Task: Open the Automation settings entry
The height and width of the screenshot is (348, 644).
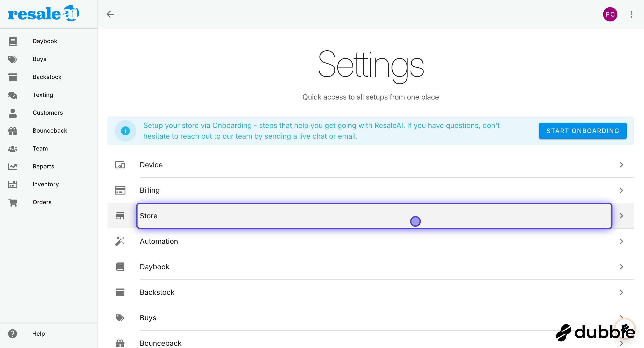Action: 371,241
